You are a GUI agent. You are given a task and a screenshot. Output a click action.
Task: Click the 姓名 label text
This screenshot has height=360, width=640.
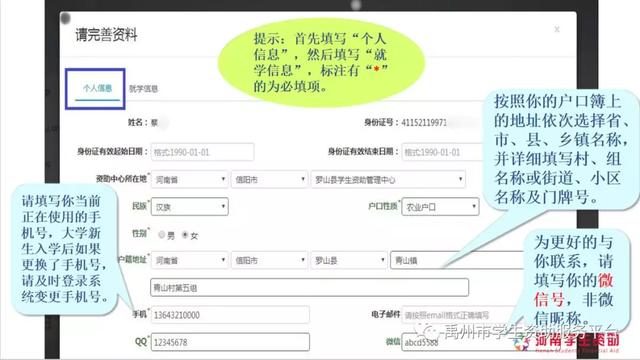[138, 122]
